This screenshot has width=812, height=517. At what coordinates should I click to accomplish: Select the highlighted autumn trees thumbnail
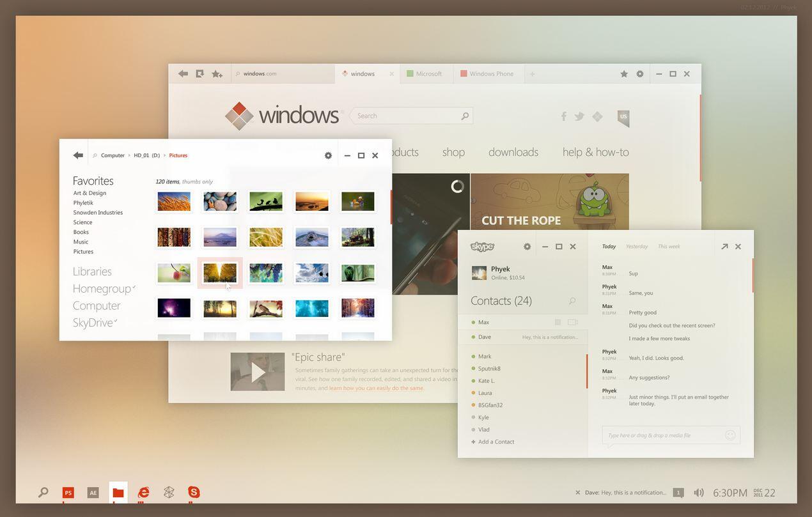point(220,274)
